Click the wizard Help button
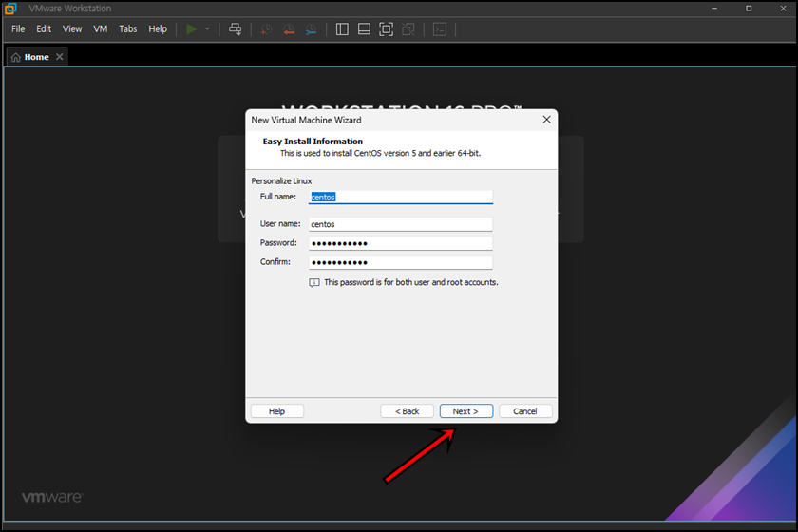Image resolution: width=798 pixels, height=532 pixels. (276, 411)
